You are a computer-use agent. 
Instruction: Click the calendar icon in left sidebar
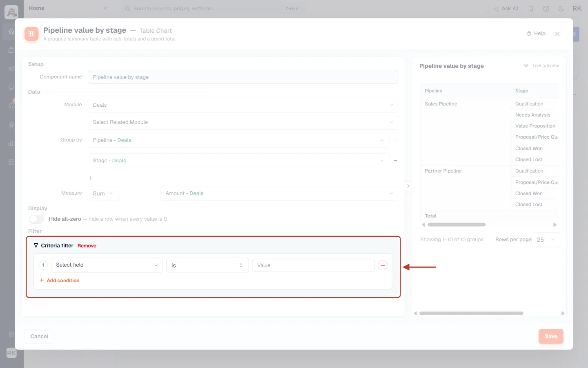[x=11, y=162]
